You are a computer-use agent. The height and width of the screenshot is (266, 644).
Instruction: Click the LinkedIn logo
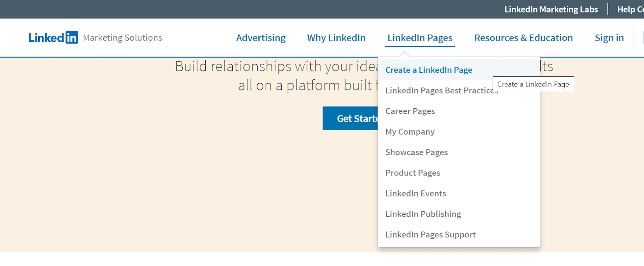click(53, 37)
